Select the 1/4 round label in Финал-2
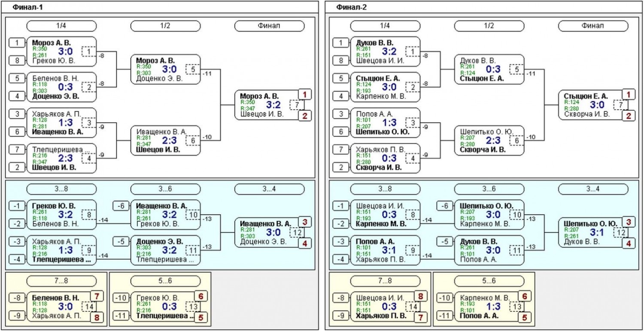The width and height of the screenshot is (644, 331). pyautogui.click(x=385, y=26)
